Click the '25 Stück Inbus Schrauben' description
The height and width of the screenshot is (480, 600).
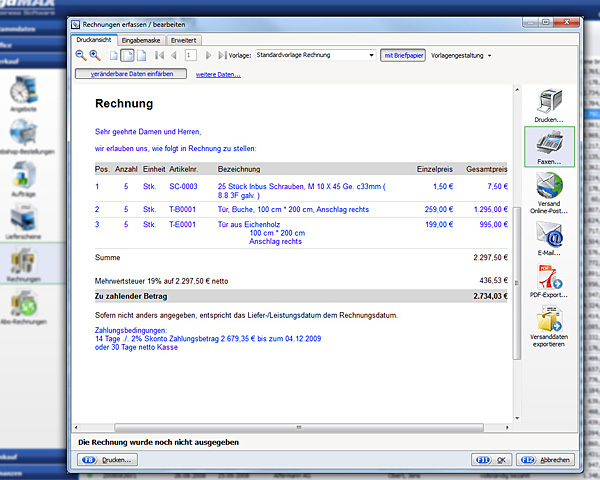coord(302,191)
